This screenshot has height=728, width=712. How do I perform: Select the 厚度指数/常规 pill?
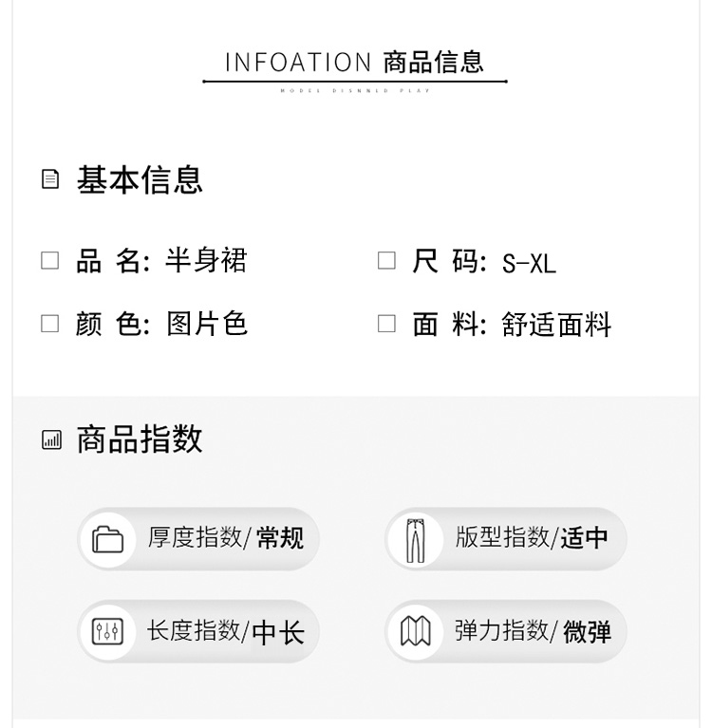click(198, 539)
